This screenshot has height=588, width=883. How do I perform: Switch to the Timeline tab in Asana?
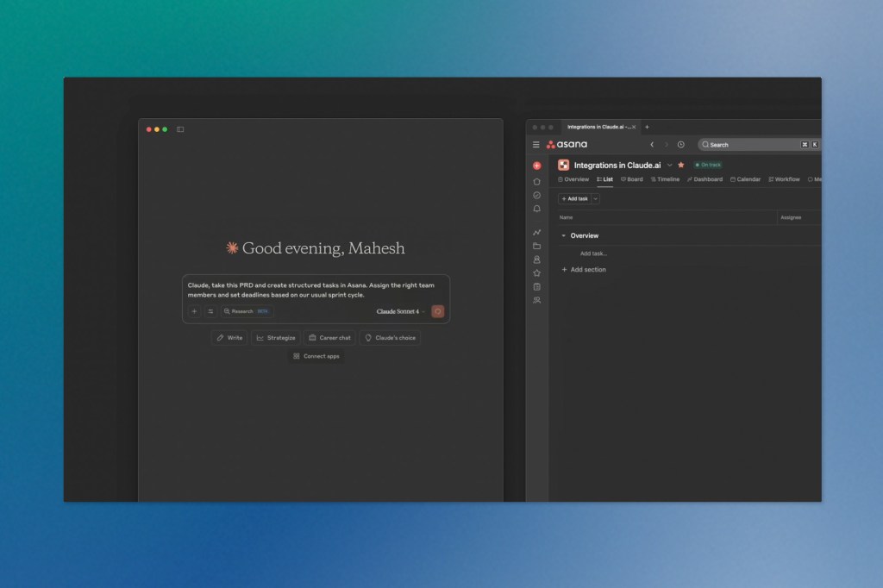pos(665,179)
